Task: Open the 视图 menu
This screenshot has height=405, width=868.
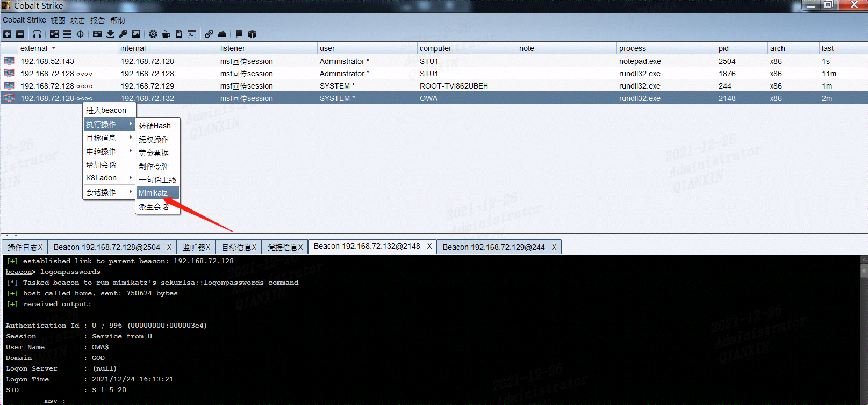Action: [x=58, y=20]
